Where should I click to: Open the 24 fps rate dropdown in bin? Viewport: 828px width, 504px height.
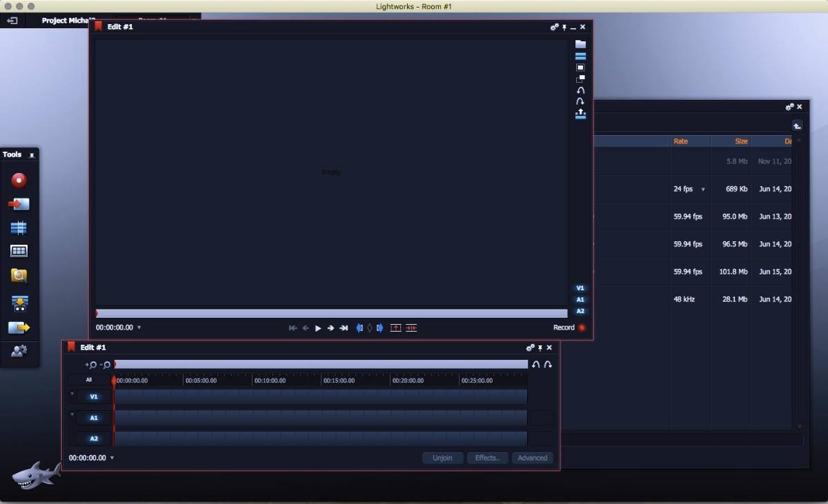pos(703,189)
